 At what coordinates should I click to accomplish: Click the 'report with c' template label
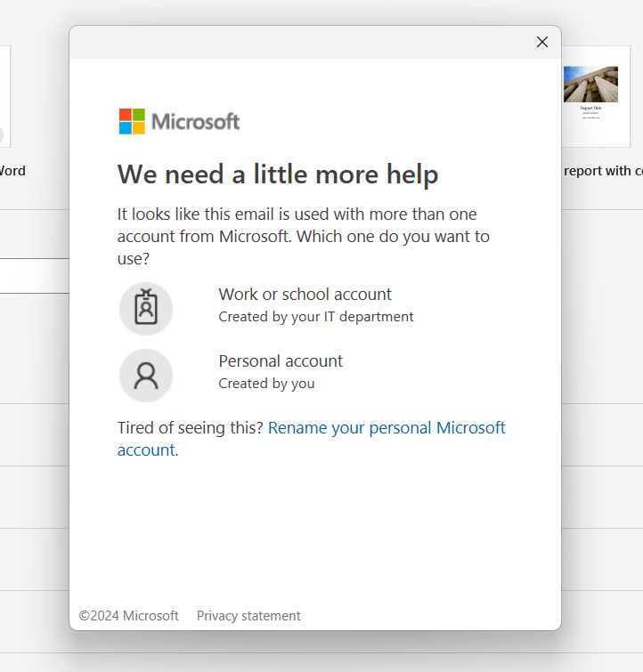point(603,171)
